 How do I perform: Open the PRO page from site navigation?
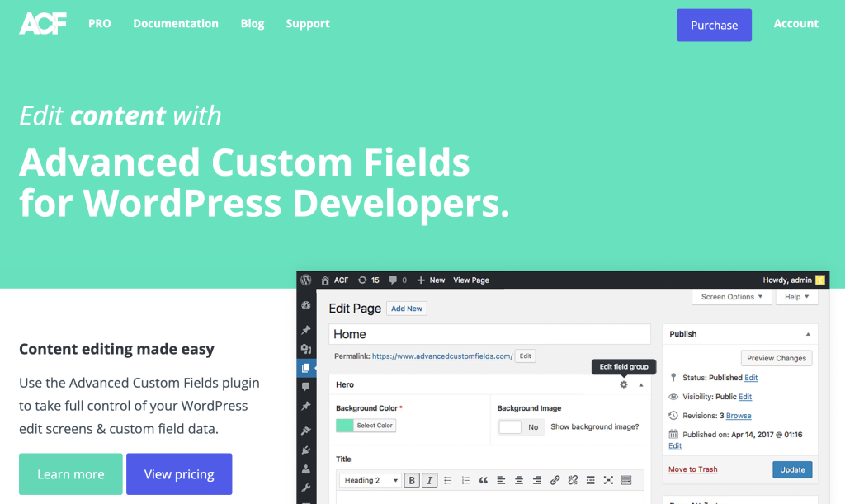(x=100, y=24)
